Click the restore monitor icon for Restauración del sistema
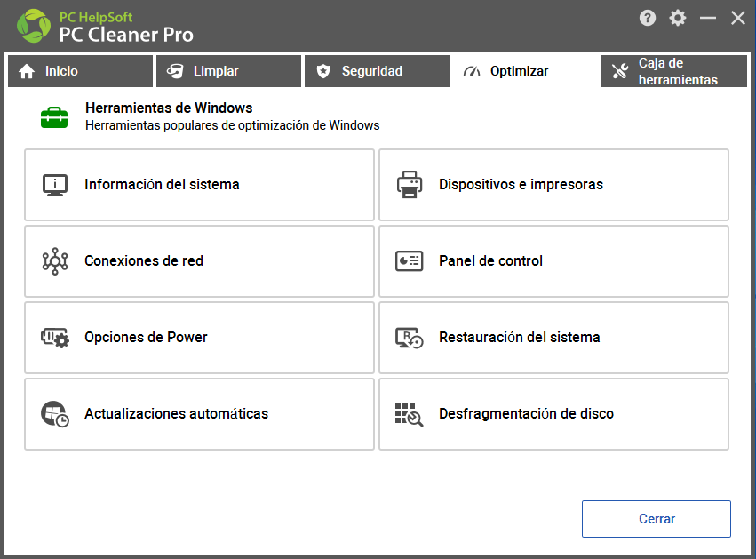756x559 pixels. [410, 338]
